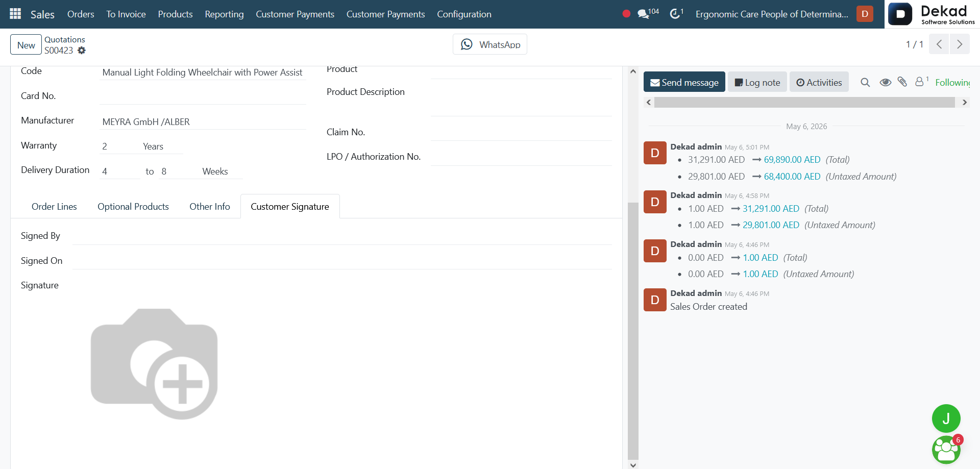The image size is (980, 469).
Task: Open the activities clock icon
Action: coord(676,13)
